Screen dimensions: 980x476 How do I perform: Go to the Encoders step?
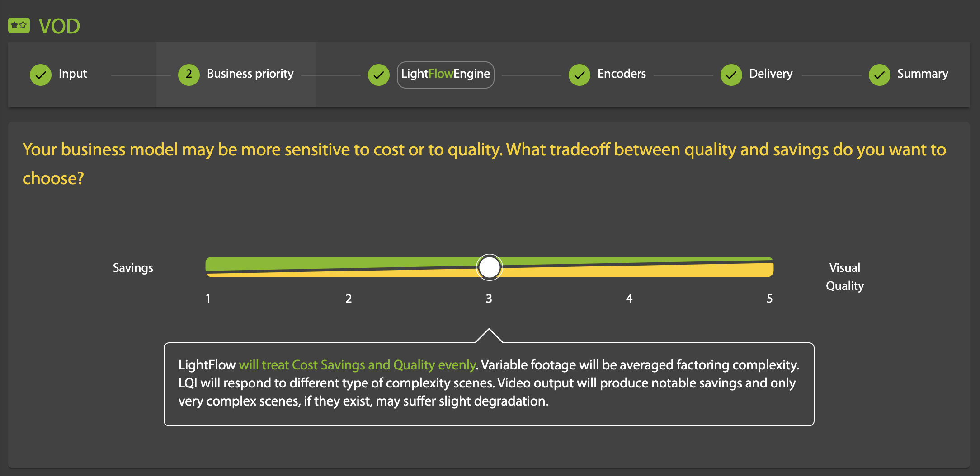[622, 74]
